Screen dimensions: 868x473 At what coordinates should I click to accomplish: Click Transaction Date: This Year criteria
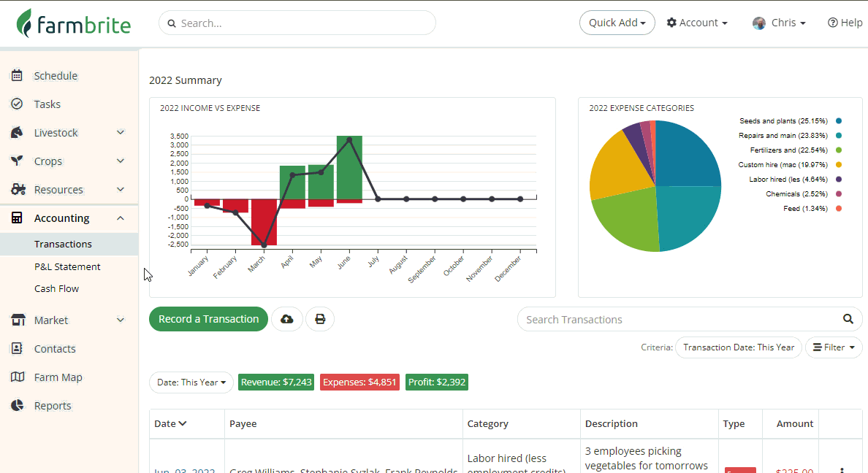click(739, 347)
